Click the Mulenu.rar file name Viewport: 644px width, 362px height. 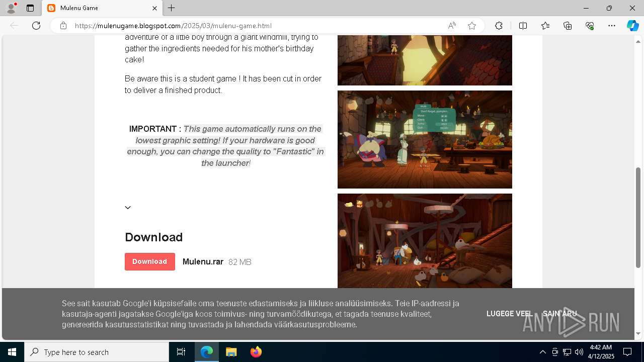pos(203,261)
